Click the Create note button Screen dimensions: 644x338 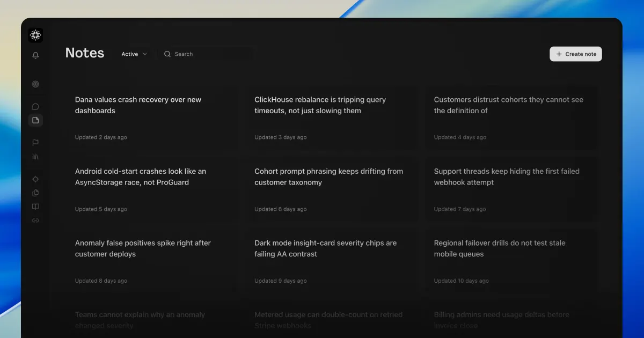point(576,54)
